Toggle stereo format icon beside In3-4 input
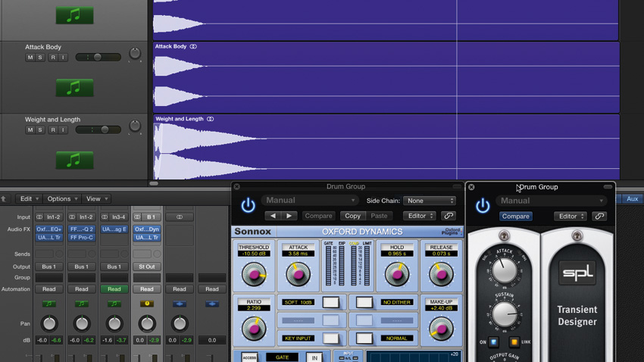 (105, 217)
